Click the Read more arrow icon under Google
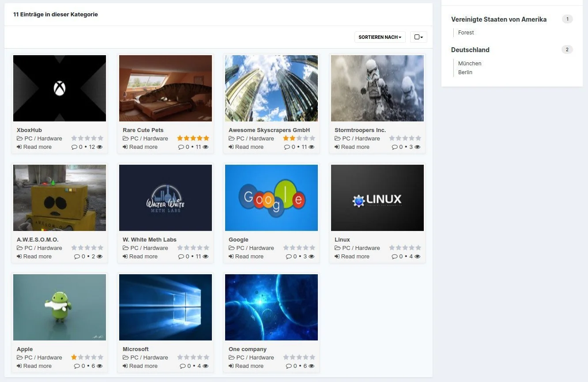588x382 pixels. click(231, 257)
